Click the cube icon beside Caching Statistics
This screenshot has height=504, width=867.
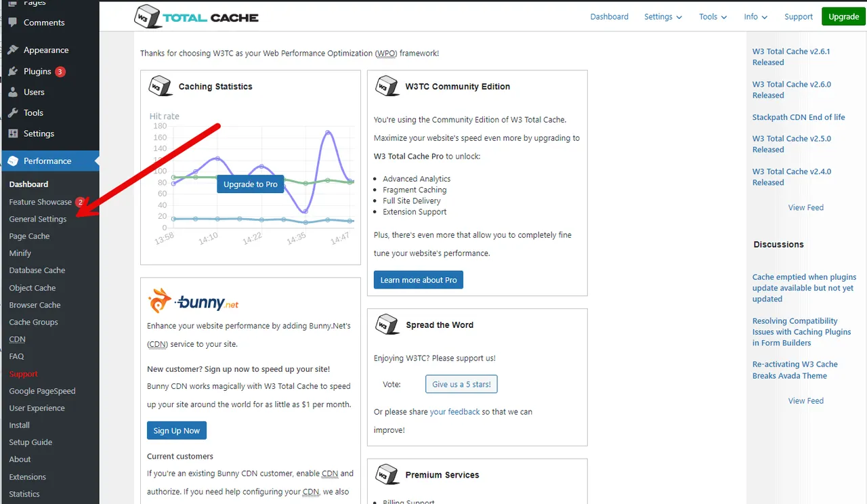point(159,86)
